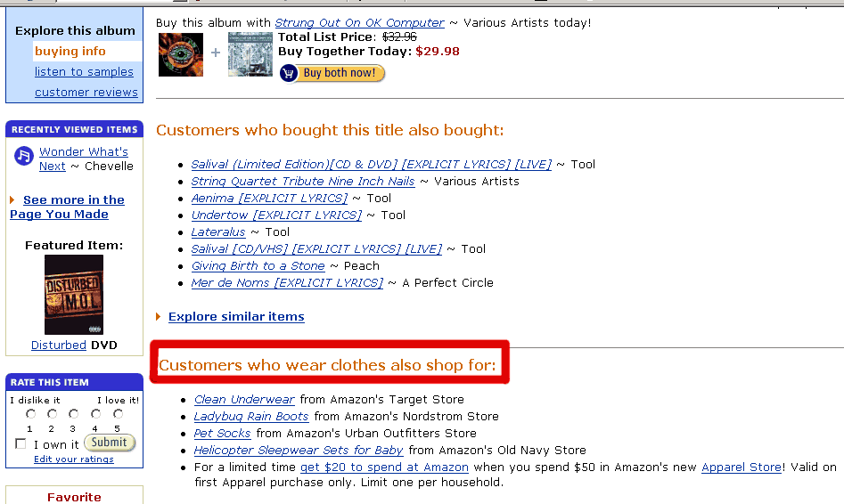The height and width of the screenshot is (504, 844).
Task: Select rating 1 radio button
Action: click(x=30, y=414)
